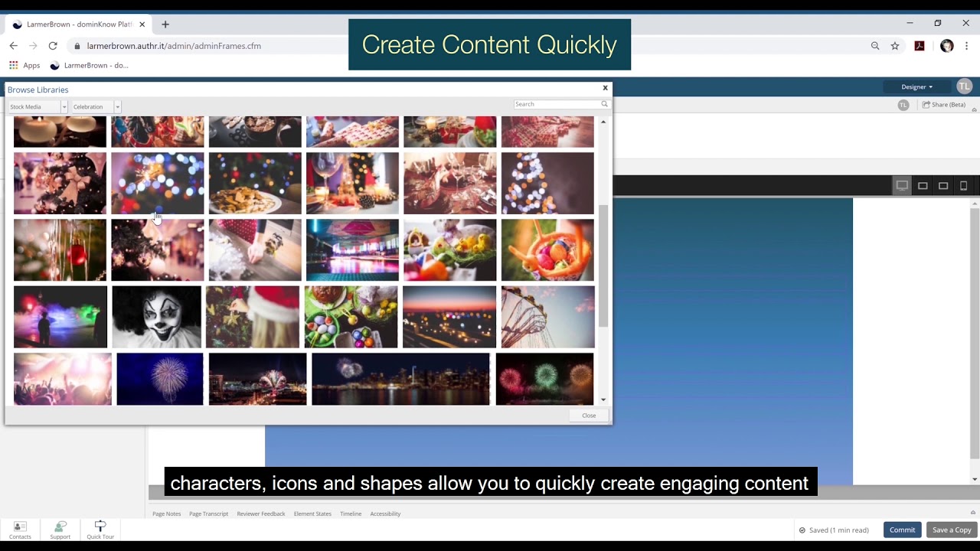980x551 pixels.
Task: Expand the bottom panel with the chevron
Action: point(974,513)
